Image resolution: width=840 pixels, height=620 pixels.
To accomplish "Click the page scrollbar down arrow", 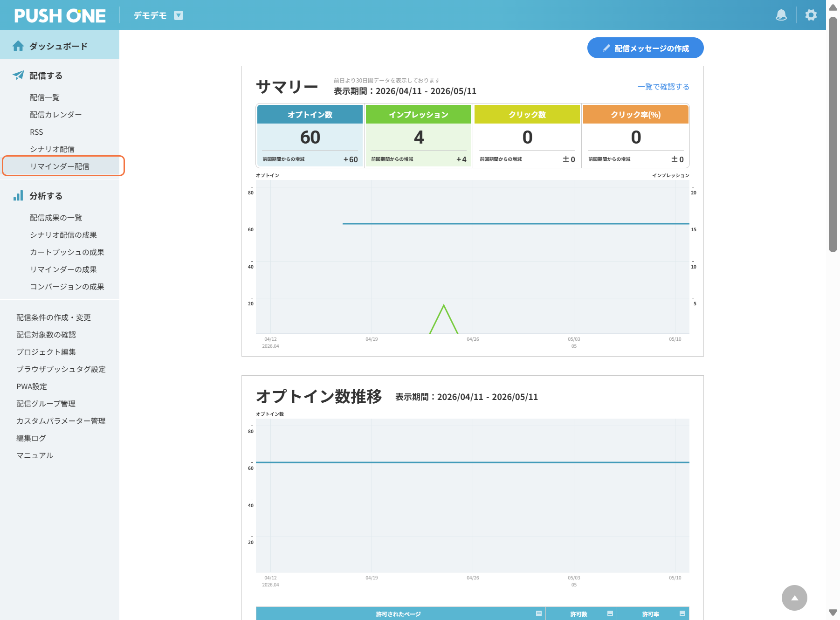I will tap(833, 613).
